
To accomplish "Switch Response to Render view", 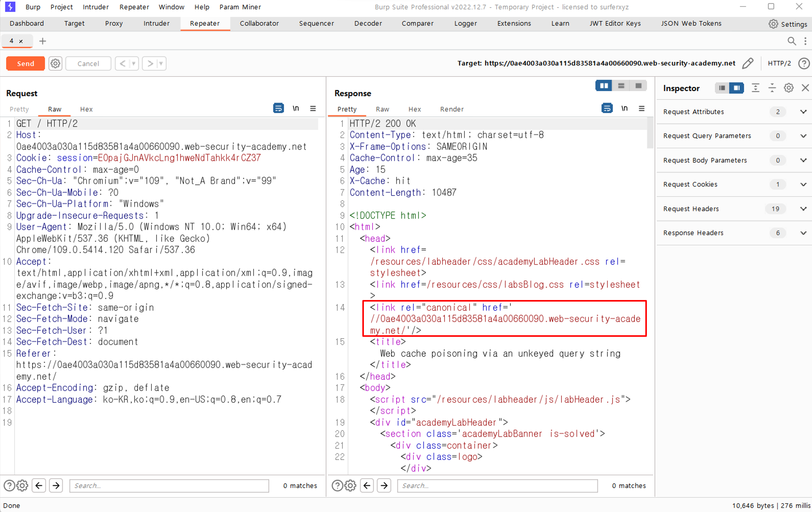I will tap(451, 109).
